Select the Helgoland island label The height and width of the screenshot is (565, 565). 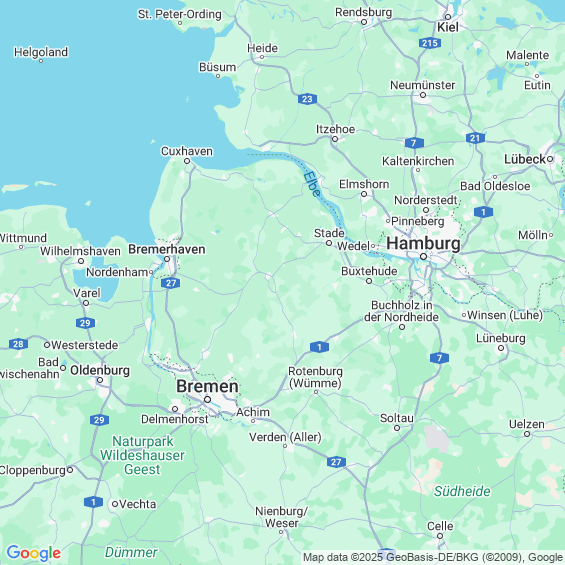click(x=41, y=52)
